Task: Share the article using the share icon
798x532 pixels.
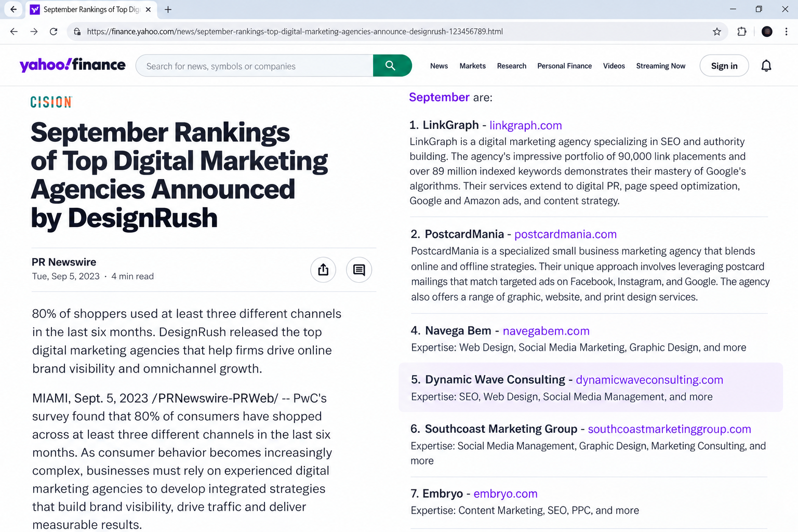Action: tap(323, 270)
